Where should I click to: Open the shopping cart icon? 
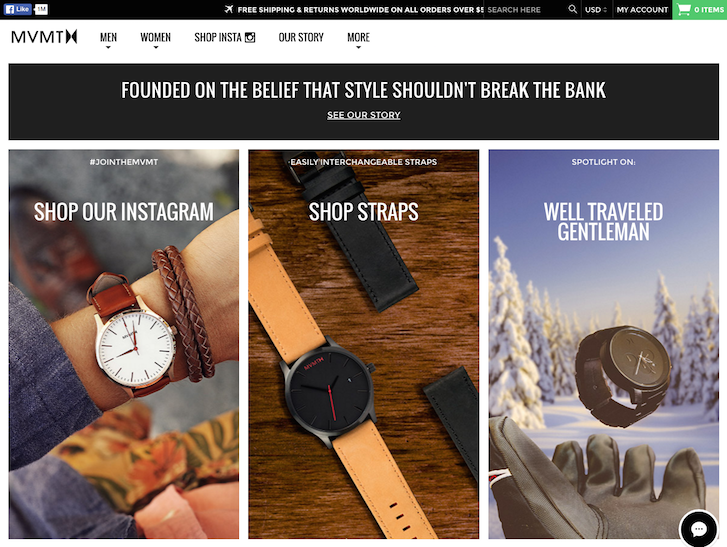(x=683, y=9)
